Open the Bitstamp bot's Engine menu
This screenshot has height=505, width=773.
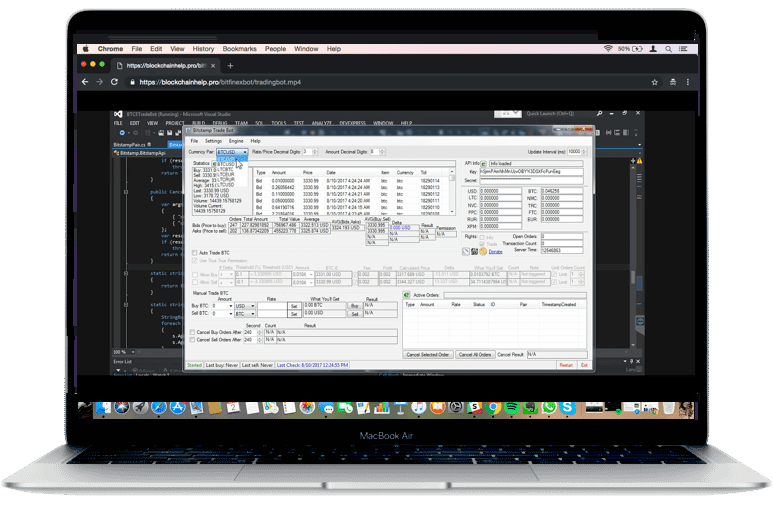(236, 141)
